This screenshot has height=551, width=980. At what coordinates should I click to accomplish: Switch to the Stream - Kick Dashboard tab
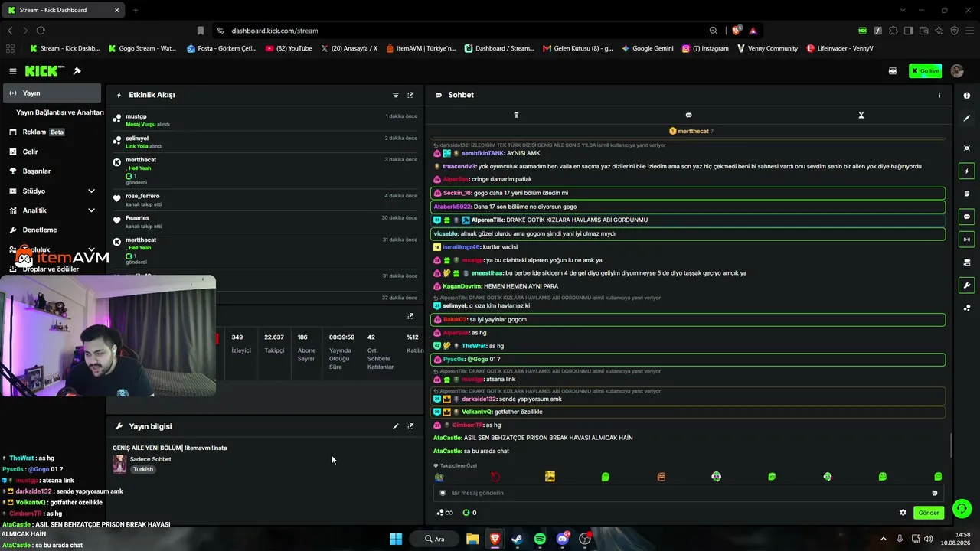point(63,10)
